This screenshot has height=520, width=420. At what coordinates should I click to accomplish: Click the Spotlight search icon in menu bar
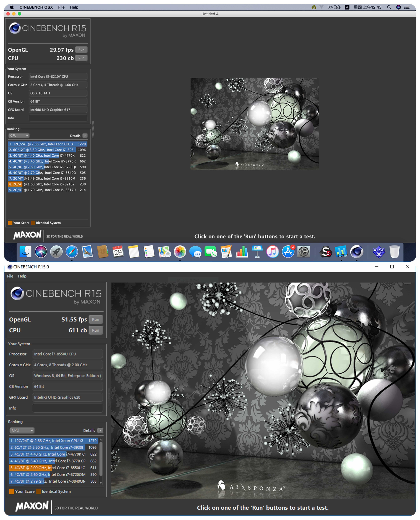[x=389, y=7]
